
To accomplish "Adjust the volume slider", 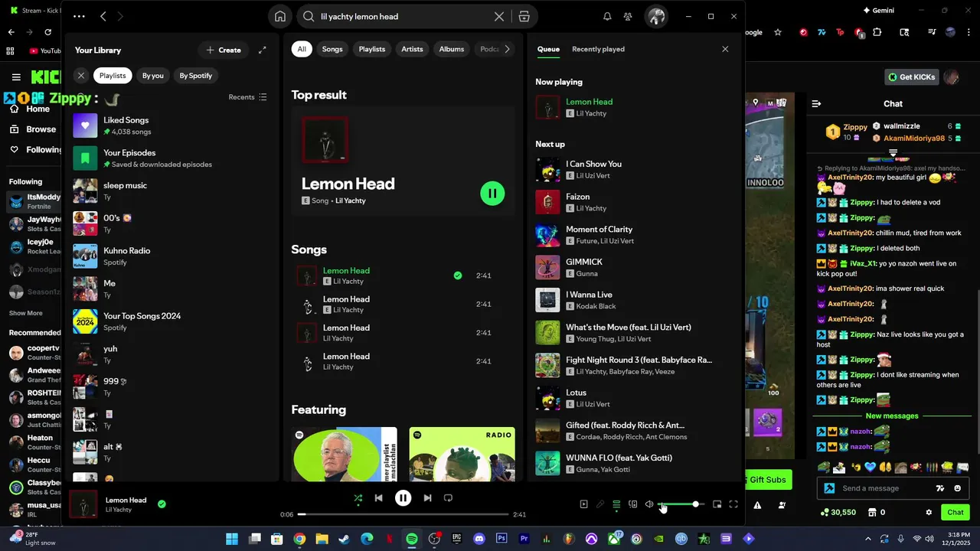I will tap(679, 504).
